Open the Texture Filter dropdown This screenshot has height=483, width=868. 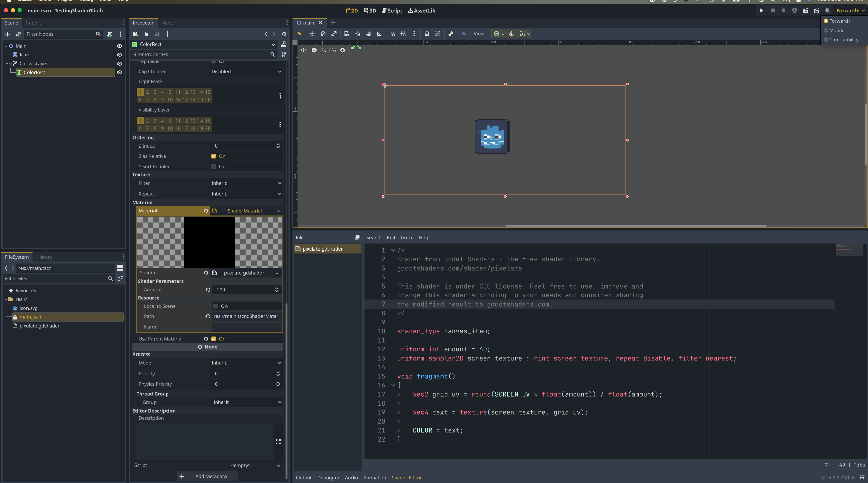tap(246, 183)
